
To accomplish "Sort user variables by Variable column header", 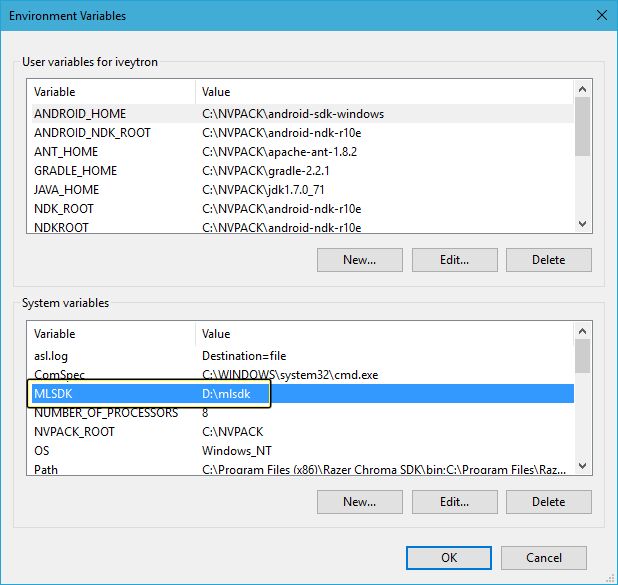I will [112, 92].
